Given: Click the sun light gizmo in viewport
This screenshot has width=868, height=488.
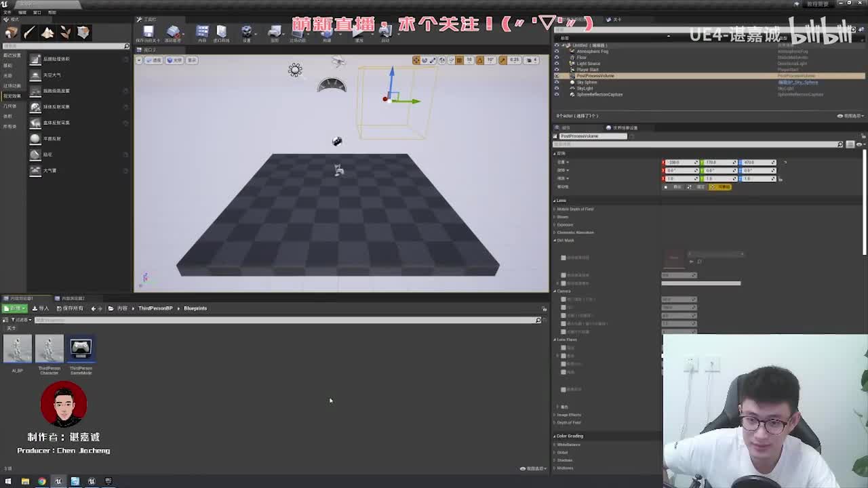Looking at the screenshot, I should pyautogui.click(x=295, y=70).
